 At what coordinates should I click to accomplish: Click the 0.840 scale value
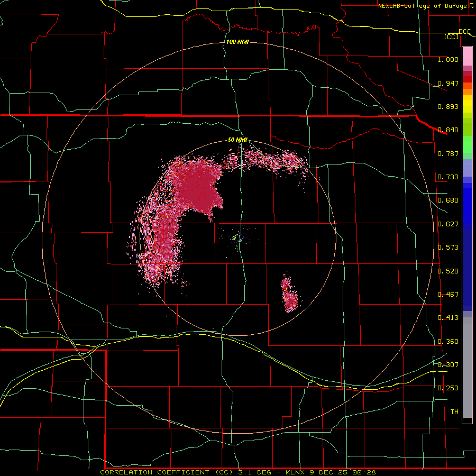(448, 130)
